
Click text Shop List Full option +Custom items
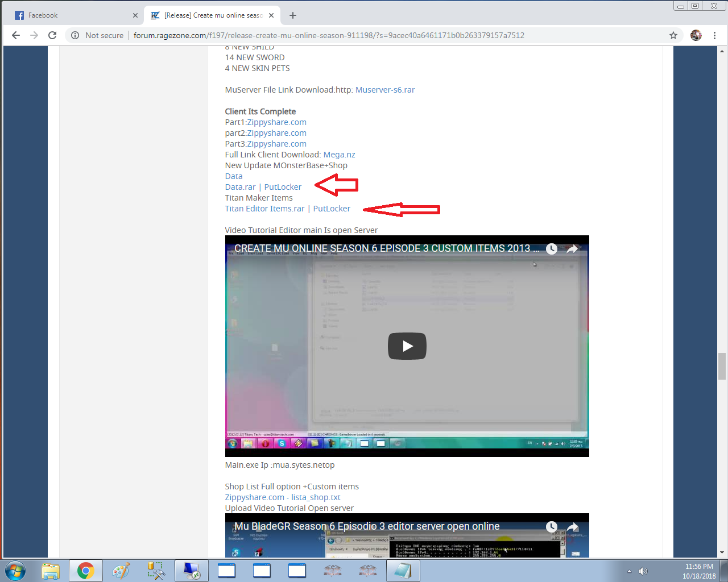pos(292,487)
